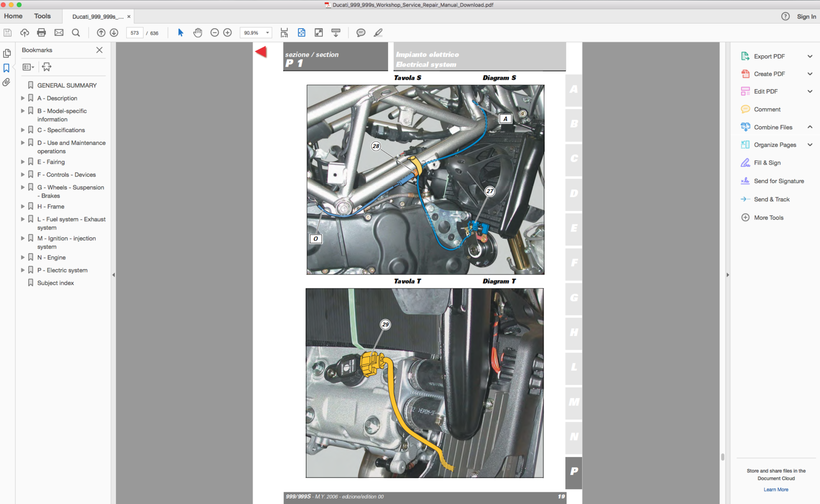820x504 pixels.
Task: Send file by email envelope icon
Action: click(59, 33)
